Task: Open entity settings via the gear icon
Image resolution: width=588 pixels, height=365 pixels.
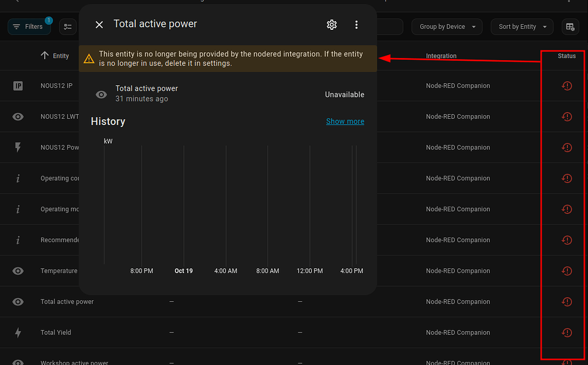Action: pyautogui.click(x=331, y=25)
